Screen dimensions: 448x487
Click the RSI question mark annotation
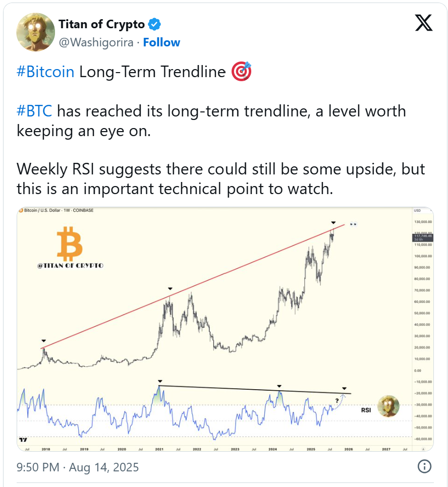(x=337, y=401)
